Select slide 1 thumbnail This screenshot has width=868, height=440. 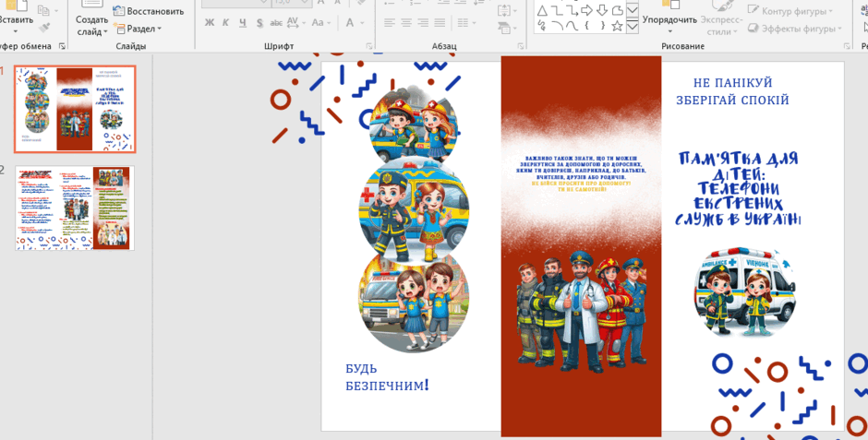pyautogui.click(x=75, y=109)
